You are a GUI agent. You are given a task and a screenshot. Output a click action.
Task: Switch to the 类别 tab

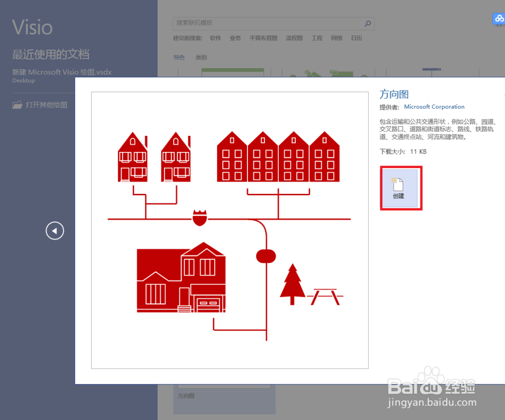[201, 57]
